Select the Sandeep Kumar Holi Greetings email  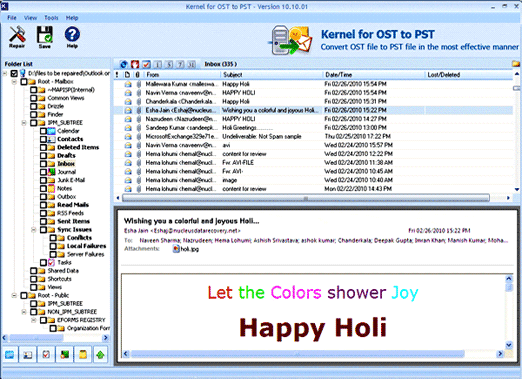313,128
